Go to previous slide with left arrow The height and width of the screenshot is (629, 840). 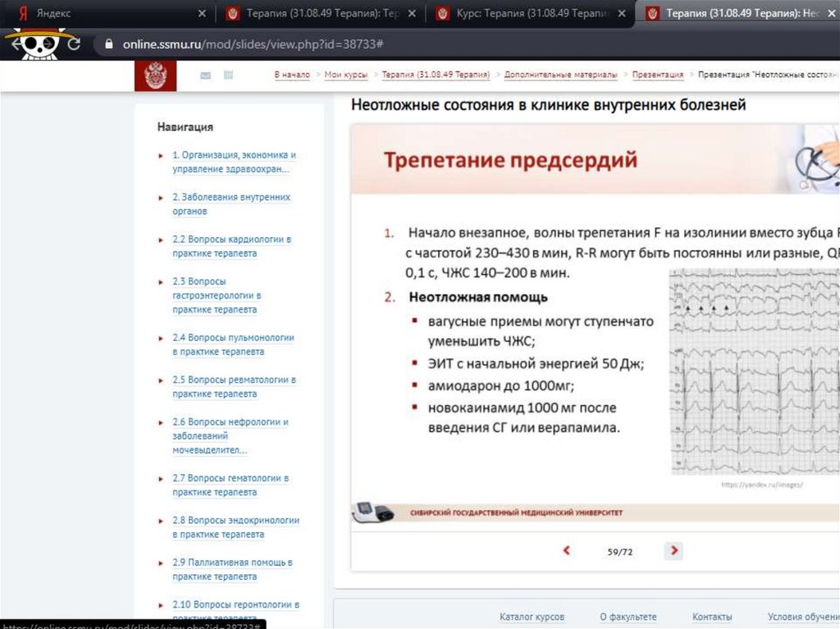(566, 550)
